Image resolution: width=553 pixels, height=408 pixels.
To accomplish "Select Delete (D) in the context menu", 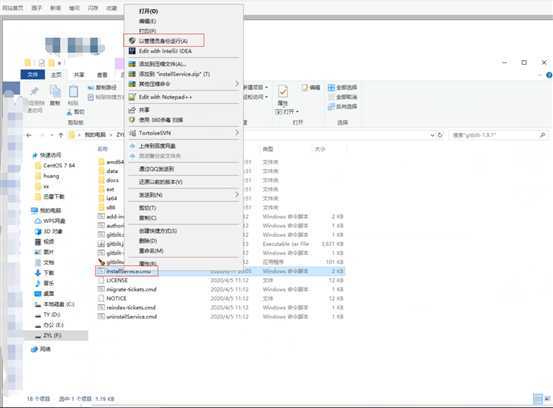I will 148,241.
